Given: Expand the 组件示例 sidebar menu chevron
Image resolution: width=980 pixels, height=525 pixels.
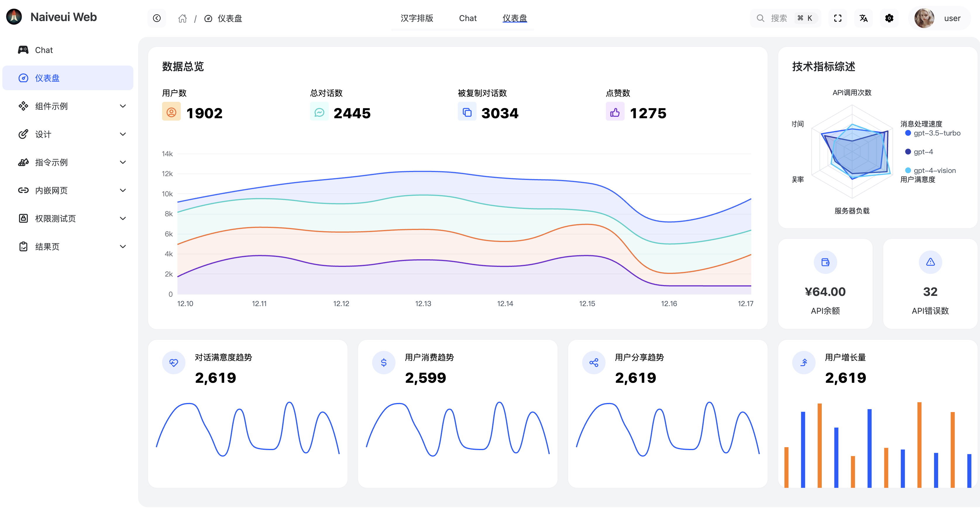Looking at the screenshot, I should [123, 106].
